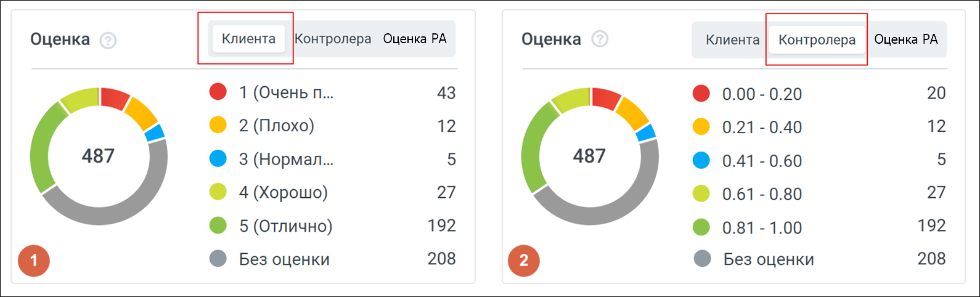Select Клиента tab in left panel

[x=248, y=39]
